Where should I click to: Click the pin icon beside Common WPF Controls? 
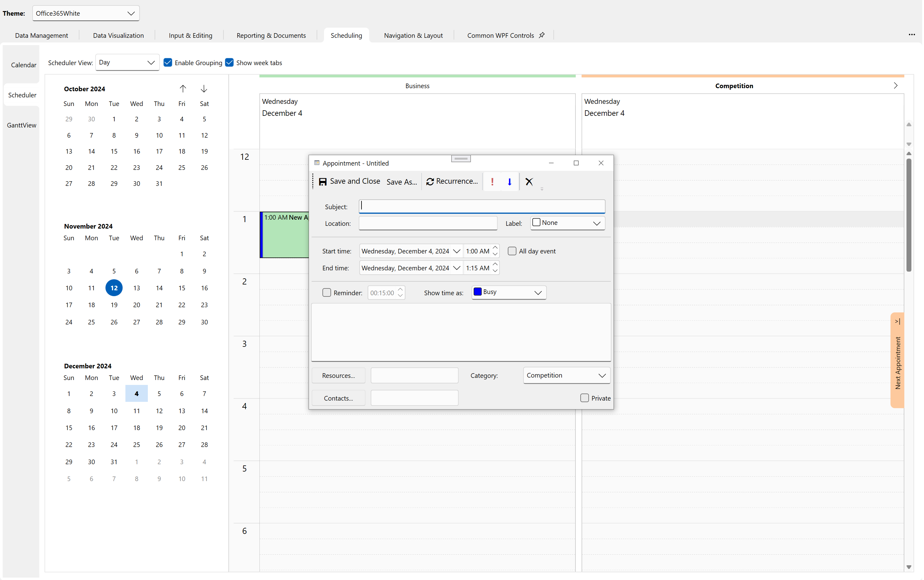click(x=542, y=35)
